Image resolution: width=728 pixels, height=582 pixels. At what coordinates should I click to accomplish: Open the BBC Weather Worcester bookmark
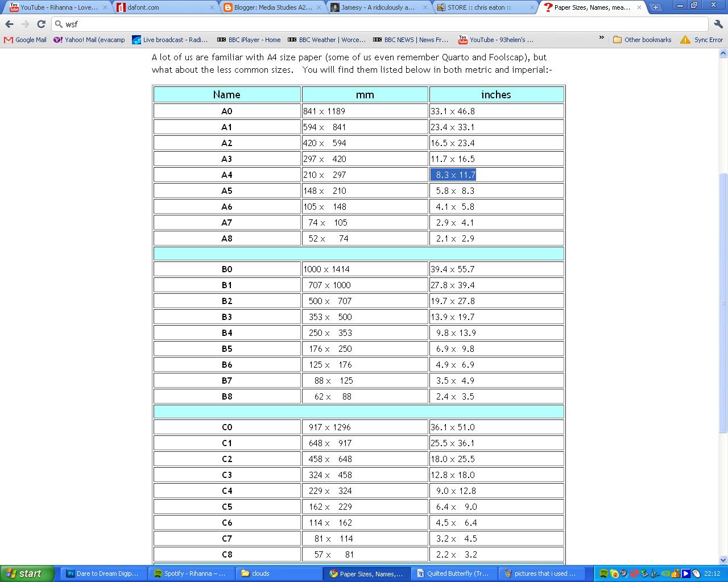tap(326, 40)
